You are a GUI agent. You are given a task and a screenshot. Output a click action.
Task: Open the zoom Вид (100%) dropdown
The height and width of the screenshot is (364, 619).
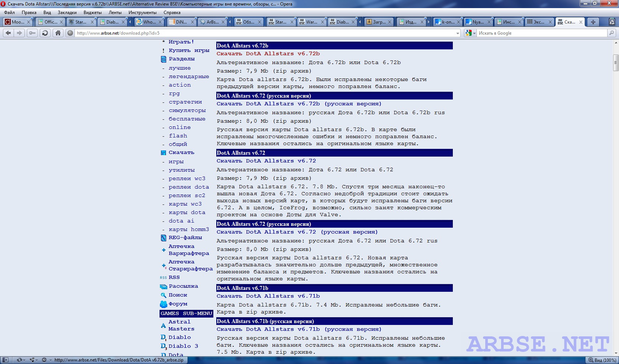click(602, 360)
